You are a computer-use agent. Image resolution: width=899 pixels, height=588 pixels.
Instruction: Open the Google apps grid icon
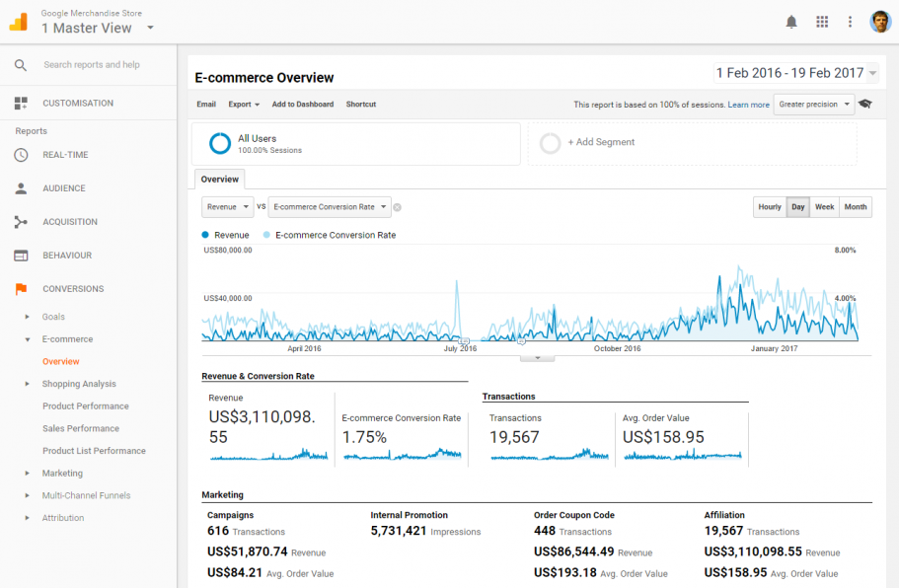(821, 21)
